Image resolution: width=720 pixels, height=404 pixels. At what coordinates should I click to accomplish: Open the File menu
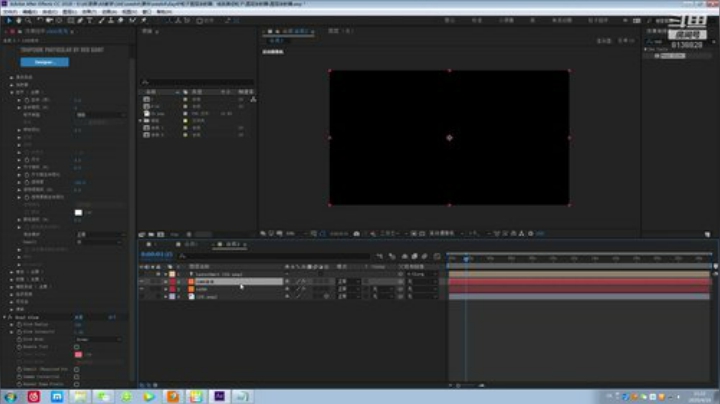(x=10, y=12)
